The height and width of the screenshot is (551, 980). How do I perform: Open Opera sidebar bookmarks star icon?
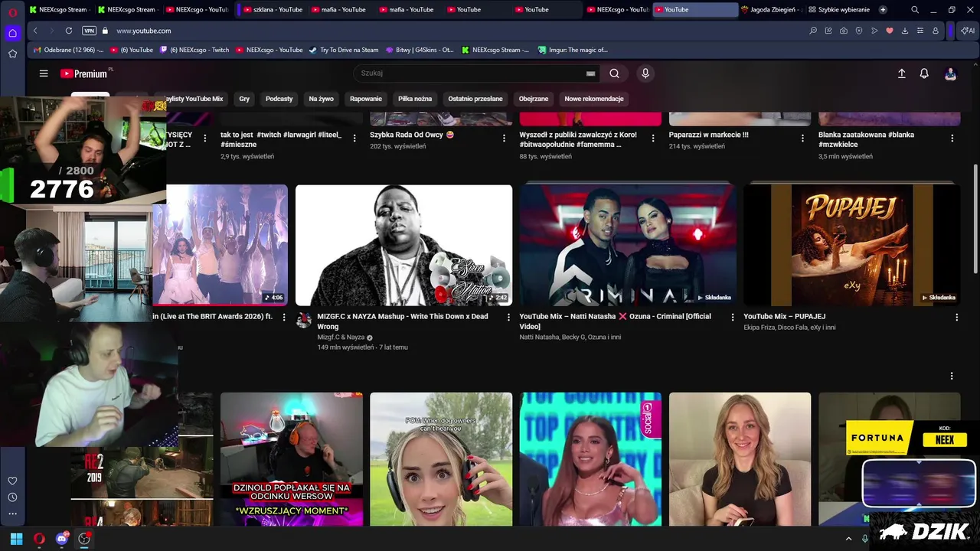click(13, 54)
